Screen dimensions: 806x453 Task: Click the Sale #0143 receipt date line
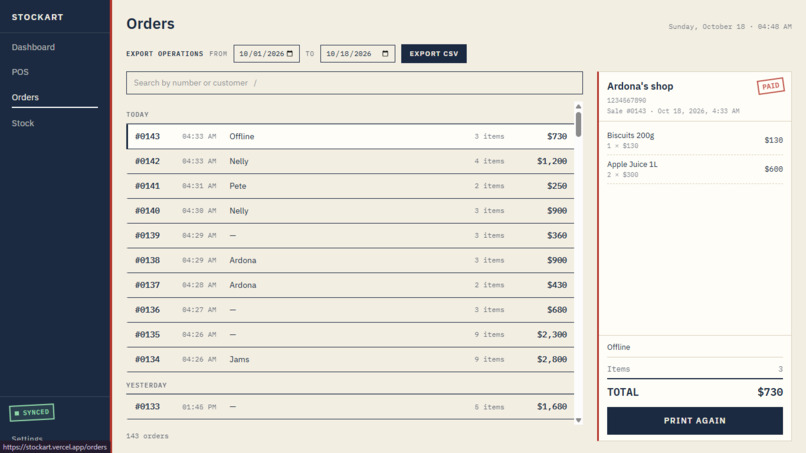(x=673, y=111)
